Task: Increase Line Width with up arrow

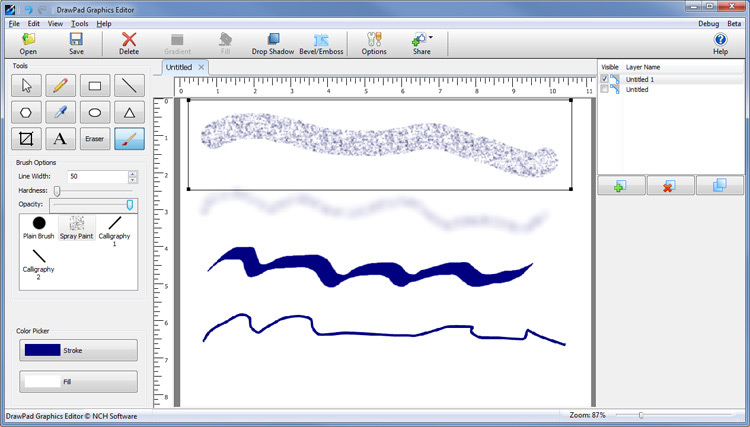Action: click(x=133, y=174)
